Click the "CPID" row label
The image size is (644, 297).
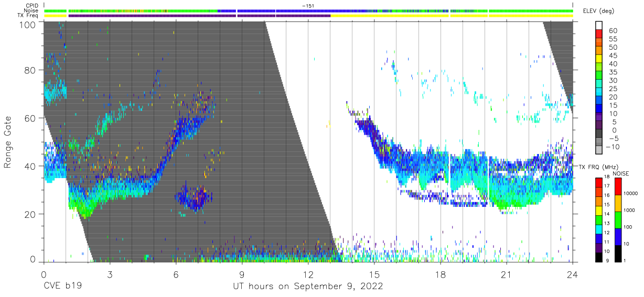pos(32,6)
